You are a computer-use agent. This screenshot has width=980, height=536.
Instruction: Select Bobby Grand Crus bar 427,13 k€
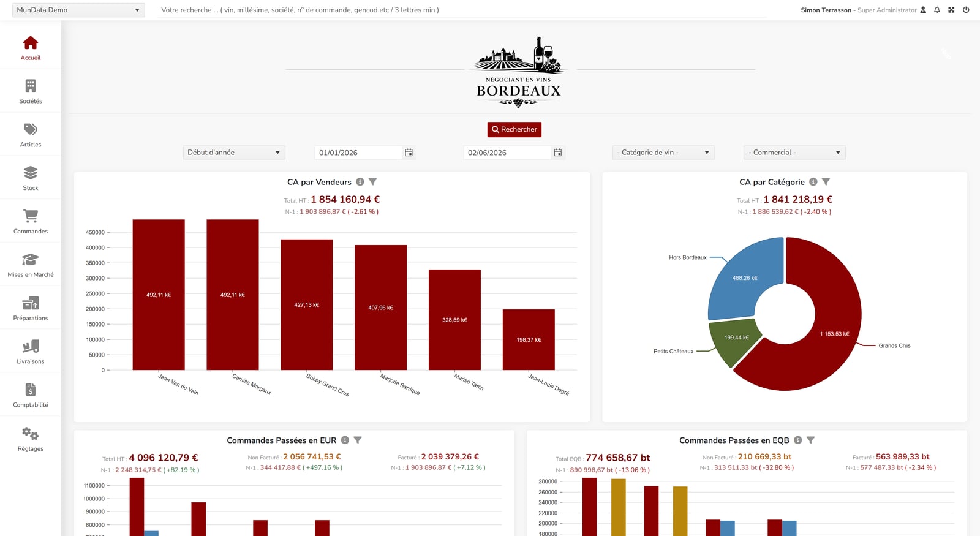[x=307, y=304]
